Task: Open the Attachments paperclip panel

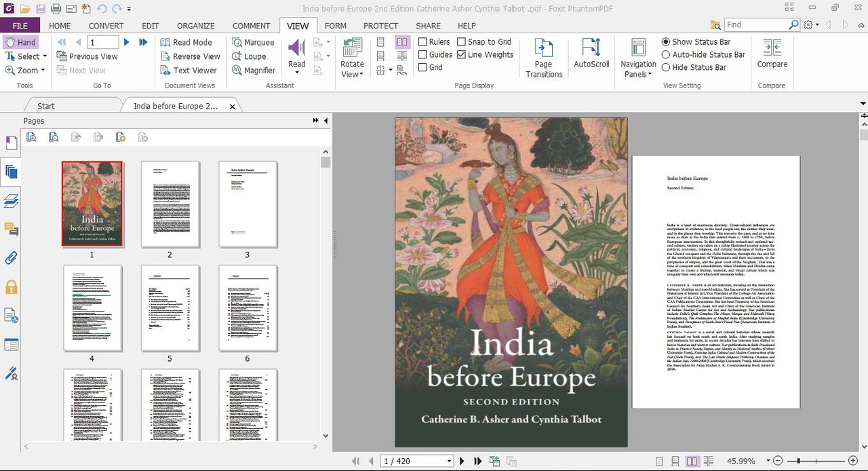Action: pos(11,258)
